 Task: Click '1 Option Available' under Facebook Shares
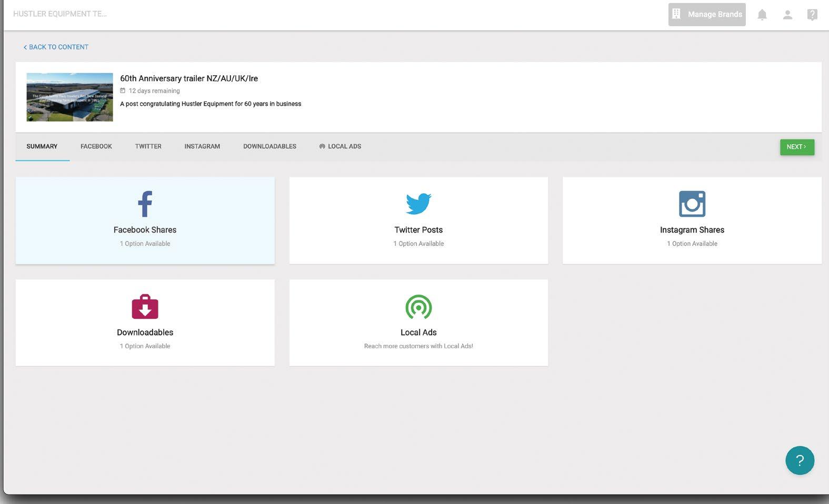pos(145,244)
